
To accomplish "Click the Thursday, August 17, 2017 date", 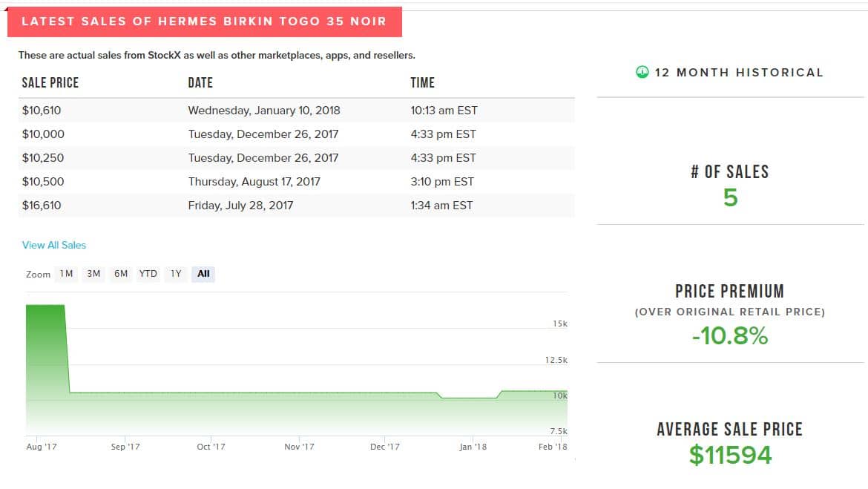I will click(x=254, y=182).
